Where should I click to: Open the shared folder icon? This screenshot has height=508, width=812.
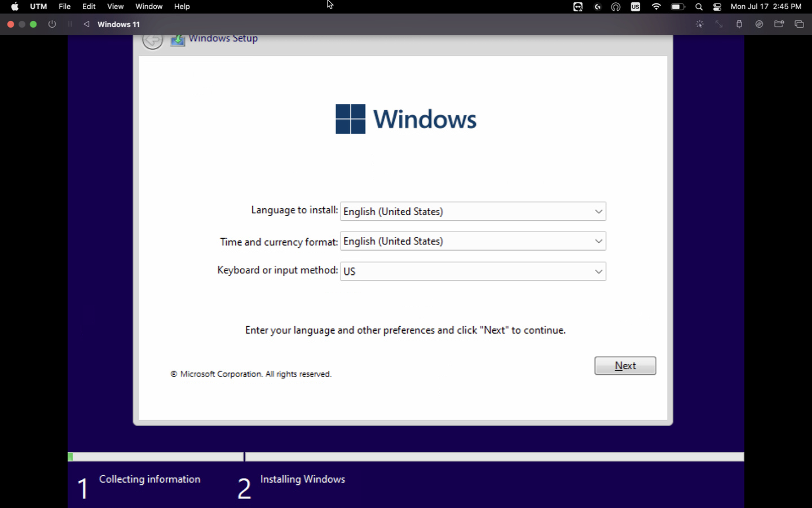tap(779, 24)
